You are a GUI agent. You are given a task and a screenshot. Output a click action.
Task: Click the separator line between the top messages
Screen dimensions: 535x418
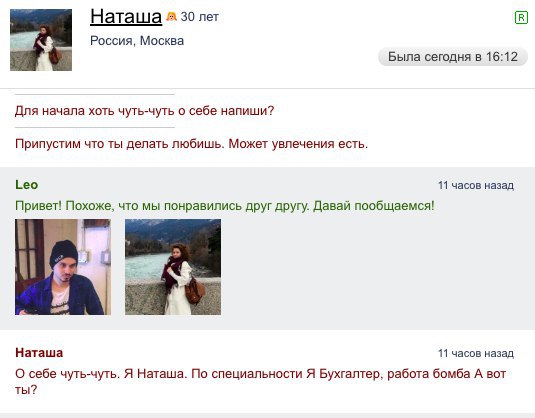95,128
